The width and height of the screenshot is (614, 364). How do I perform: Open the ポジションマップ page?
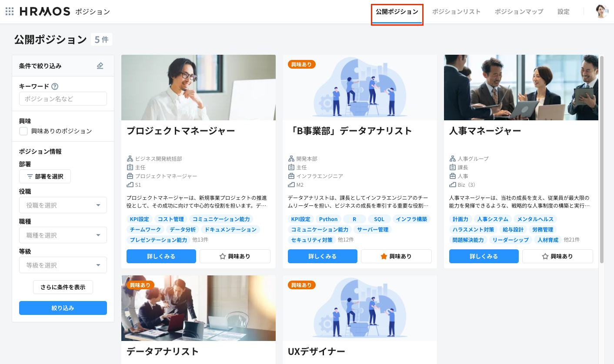point(519,12)
